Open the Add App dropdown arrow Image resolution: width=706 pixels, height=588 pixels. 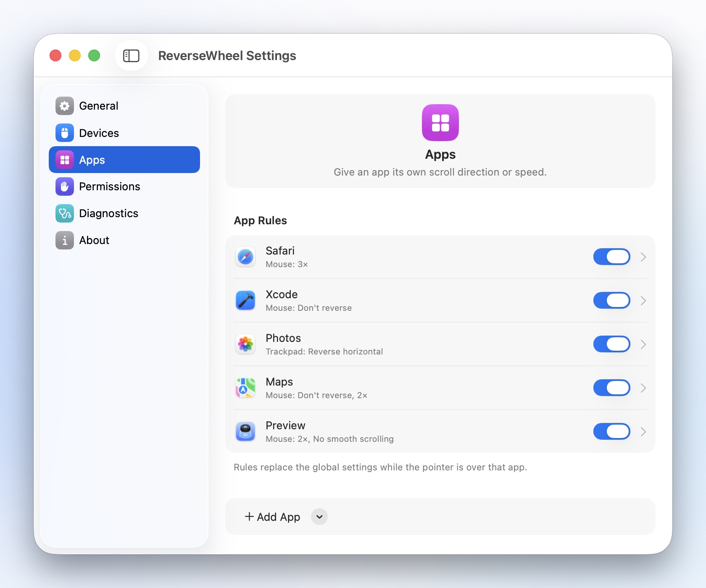[319, 517]
